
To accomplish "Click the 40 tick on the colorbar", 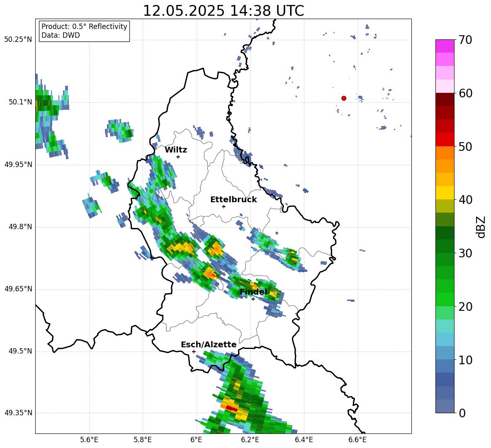I will coord(465,200).
